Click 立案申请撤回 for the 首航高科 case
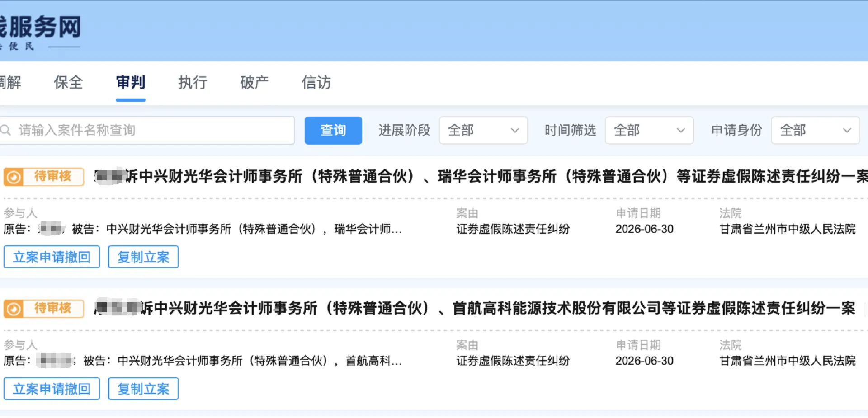Screen dimensions: 868x418 tap(52, 389)
